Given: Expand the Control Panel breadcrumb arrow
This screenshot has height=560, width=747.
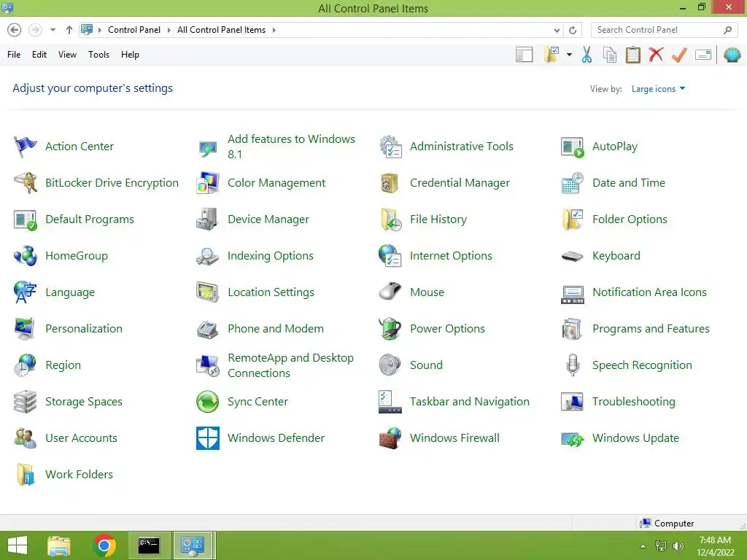Looking at the screenshot, I should (169, 30).
